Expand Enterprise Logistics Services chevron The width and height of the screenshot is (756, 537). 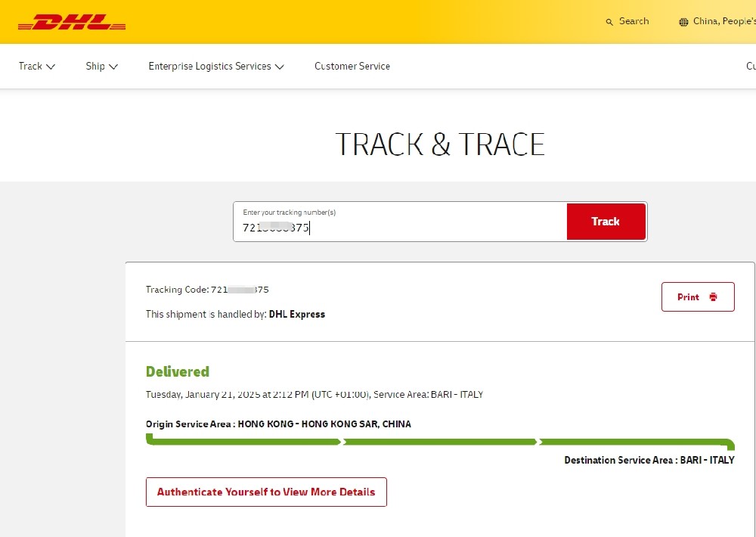click(279, 67)
